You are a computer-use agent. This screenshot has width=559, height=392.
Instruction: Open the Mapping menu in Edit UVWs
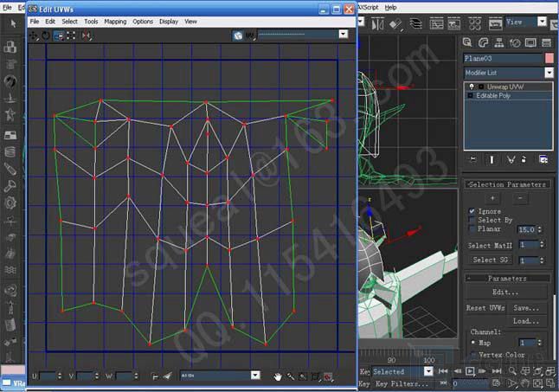115,22
